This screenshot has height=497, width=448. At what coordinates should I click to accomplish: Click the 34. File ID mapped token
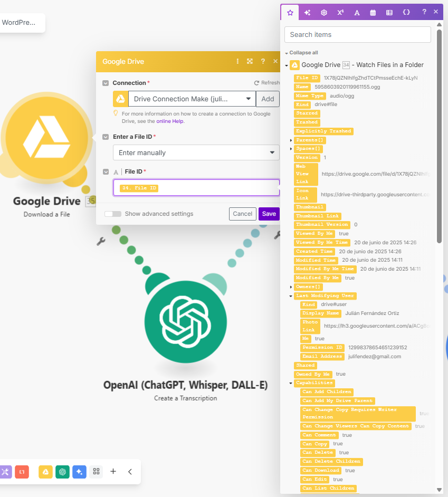click(139, 188)
